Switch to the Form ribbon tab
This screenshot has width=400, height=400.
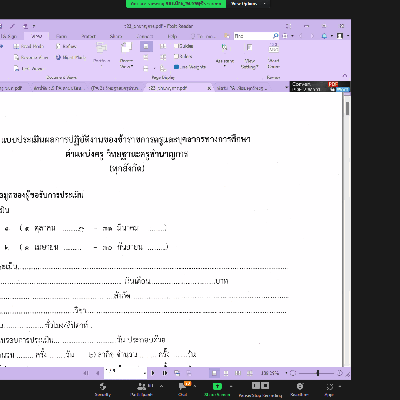(x=61, y=36)
